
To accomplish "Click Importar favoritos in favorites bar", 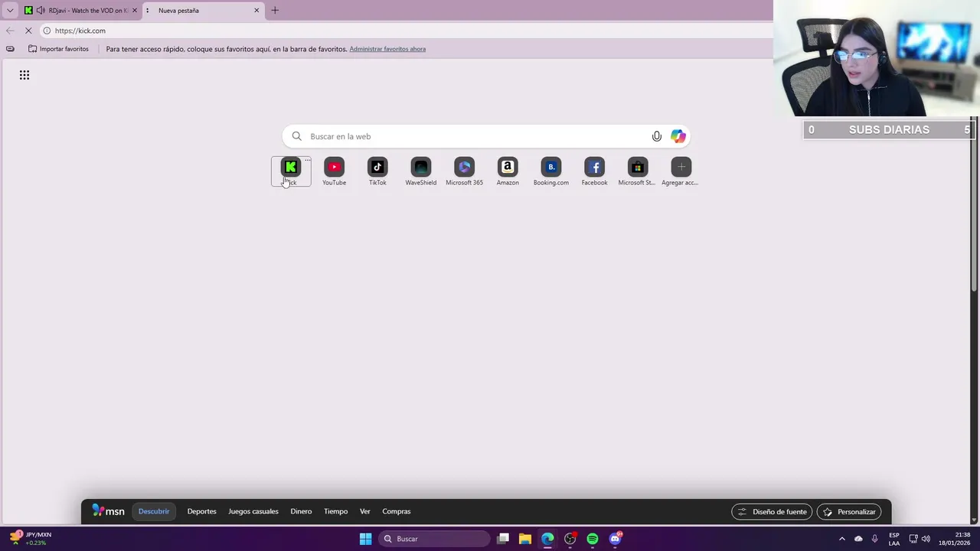I will point(58,49).
